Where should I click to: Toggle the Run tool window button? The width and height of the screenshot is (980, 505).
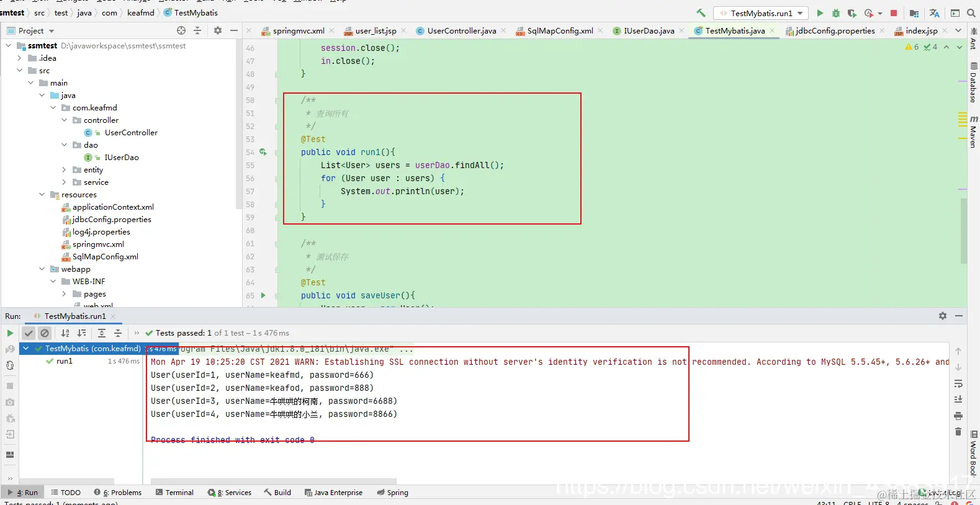point(22,493)
